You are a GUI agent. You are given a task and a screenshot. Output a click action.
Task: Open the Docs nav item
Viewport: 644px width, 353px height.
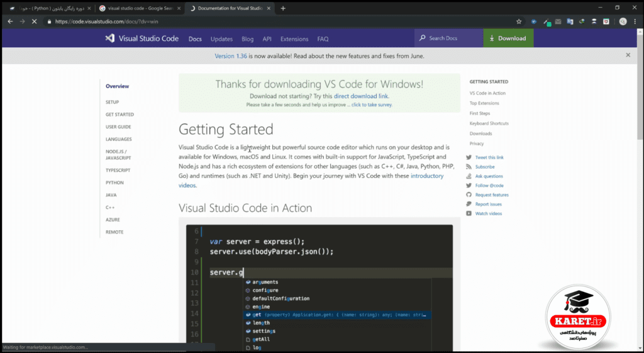pos(195,38)
